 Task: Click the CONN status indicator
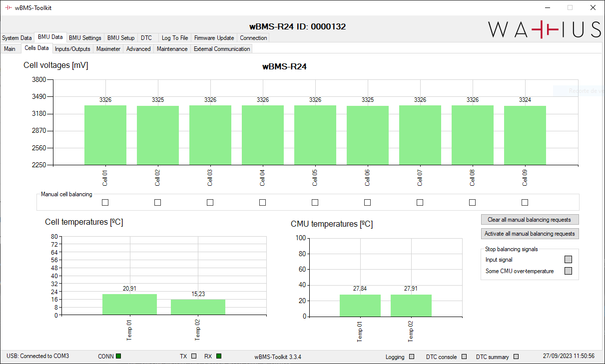click(x=118, y=356)
